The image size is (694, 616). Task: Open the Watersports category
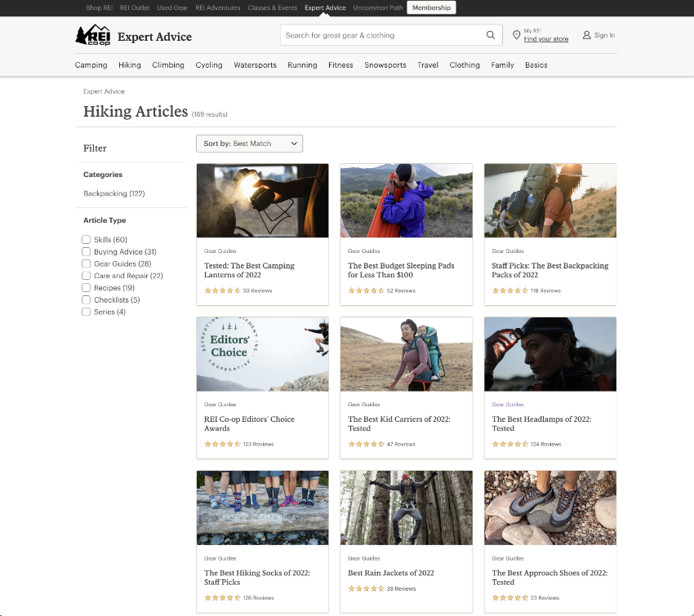(255, 65)
